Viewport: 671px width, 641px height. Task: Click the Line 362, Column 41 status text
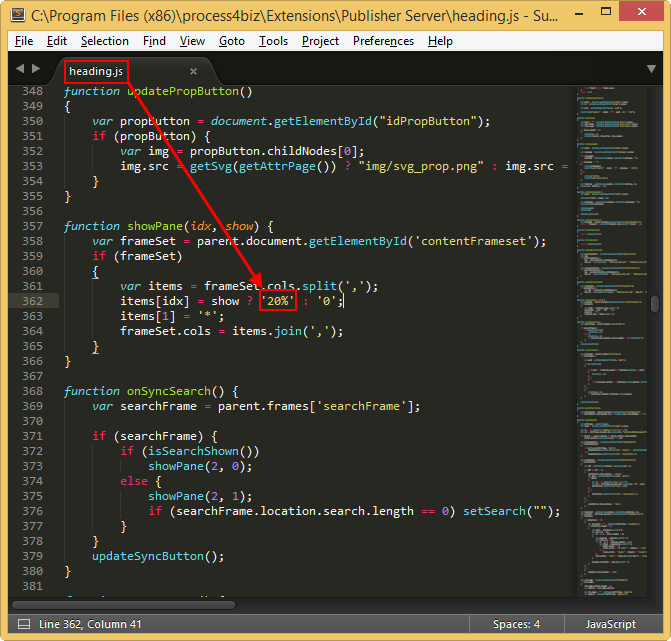90,624
